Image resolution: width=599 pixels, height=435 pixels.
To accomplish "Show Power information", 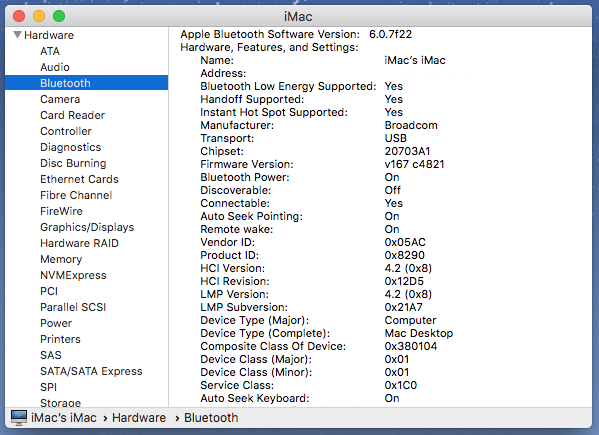I will (56, 323).
